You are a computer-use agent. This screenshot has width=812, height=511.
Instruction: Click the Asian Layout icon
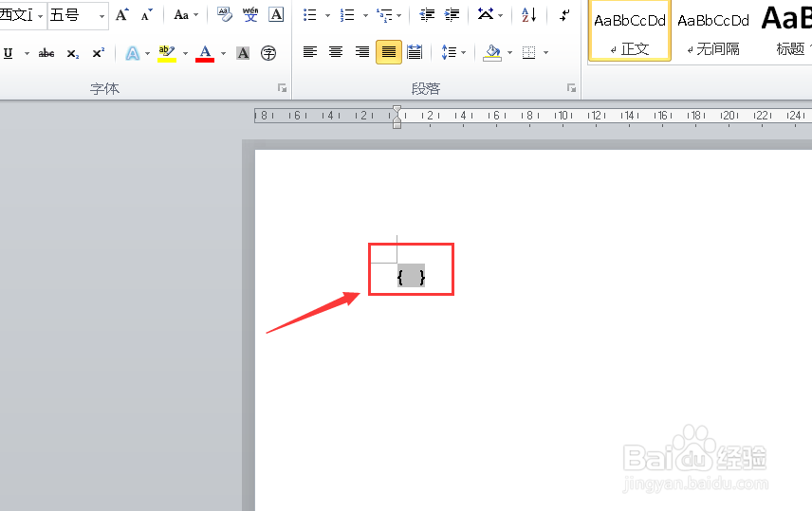(x=486, y=14)
